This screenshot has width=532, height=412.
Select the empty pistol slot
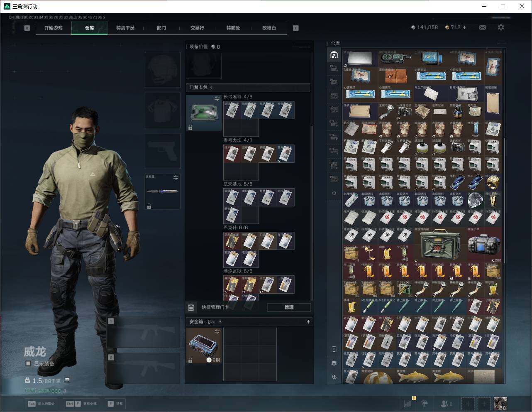tap(163, 151)
